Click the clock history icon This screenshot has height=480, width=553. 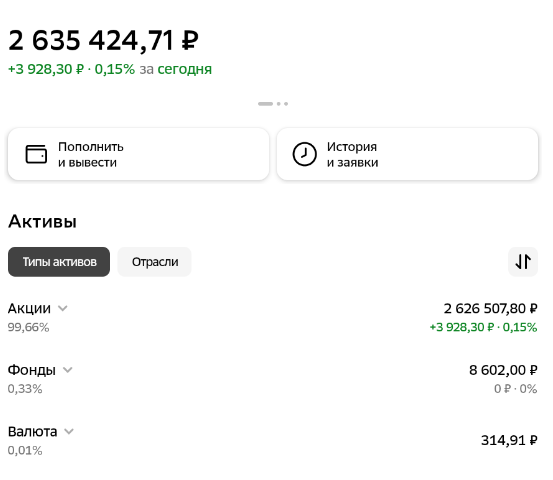(x=304, y=154)
